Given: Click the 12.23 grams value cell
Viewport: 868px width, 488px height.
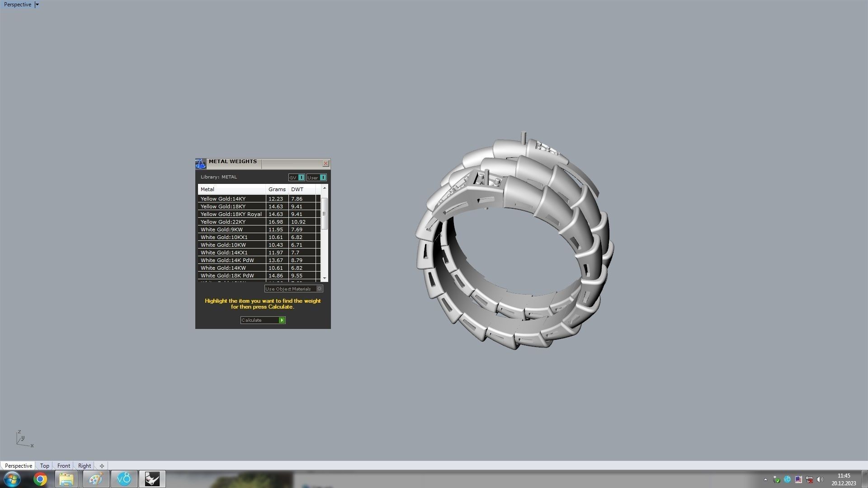Looking at the screenshot, I should 277,199.
